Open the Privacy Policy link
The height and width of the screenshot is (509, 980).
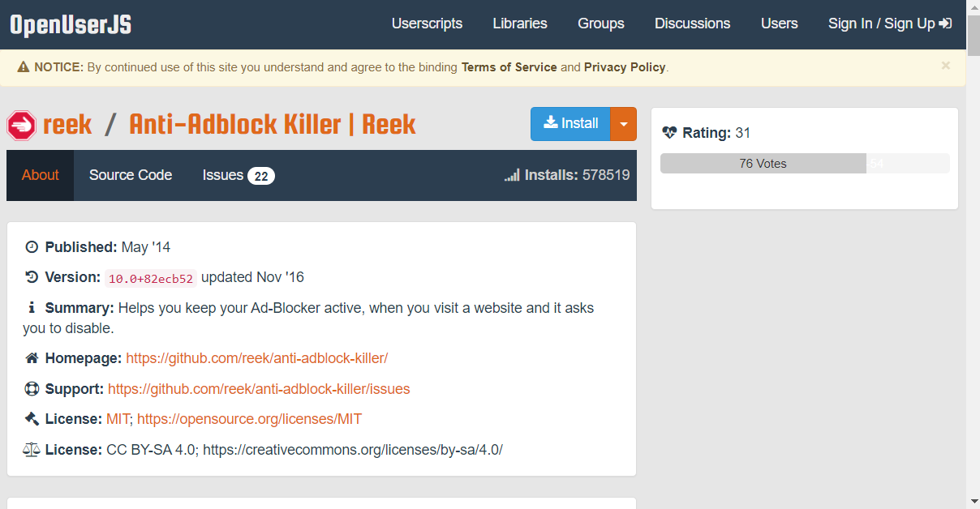(x=625, y=67)
